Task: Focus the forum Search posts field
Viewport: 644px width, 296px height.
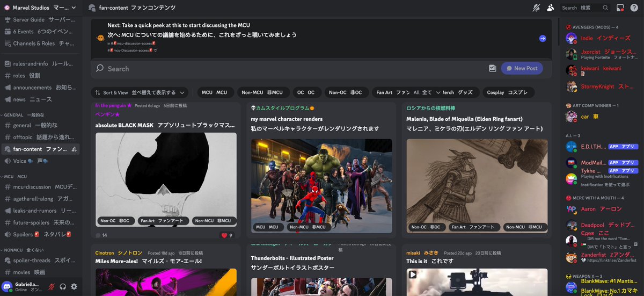Action: click(290, 68)
